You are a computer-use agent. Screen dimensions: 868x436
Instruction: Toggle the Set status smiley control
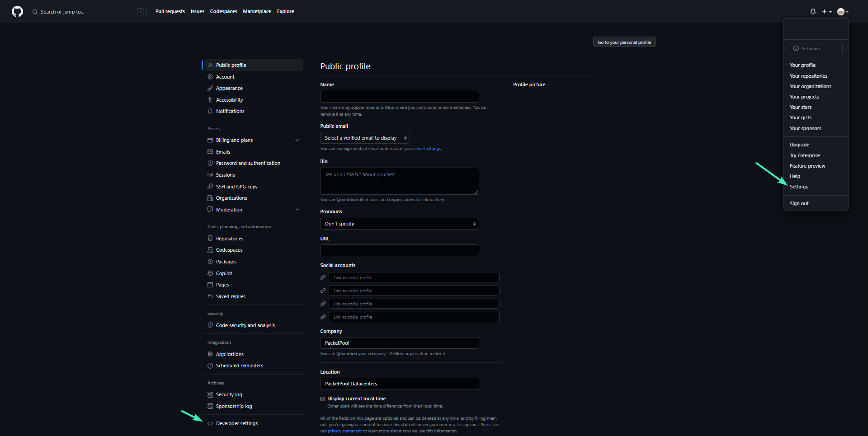point(796,48)
